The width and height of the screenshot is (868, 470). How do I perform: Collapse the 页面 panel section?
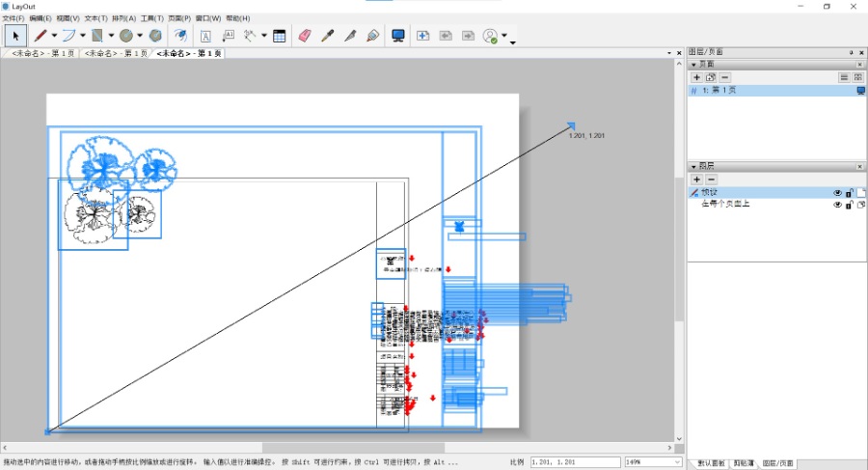click(693, 65)
